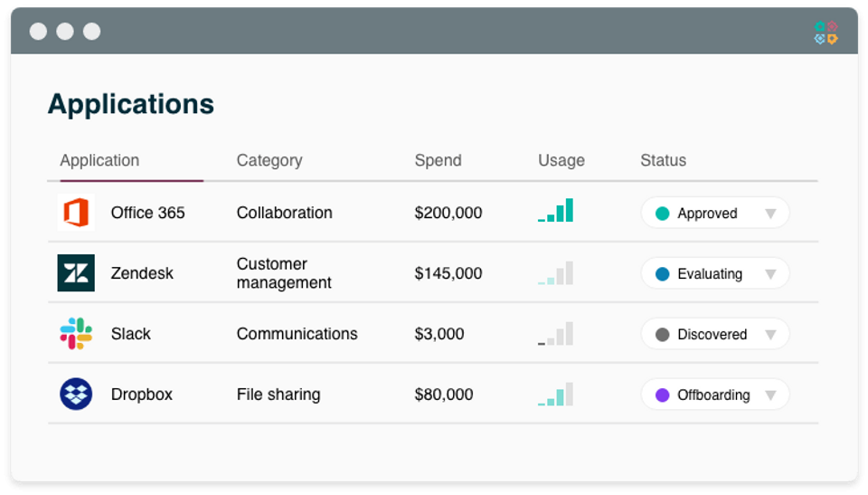Sort by the Spend column header
868x495 pixels.
[x=438, y=160]
